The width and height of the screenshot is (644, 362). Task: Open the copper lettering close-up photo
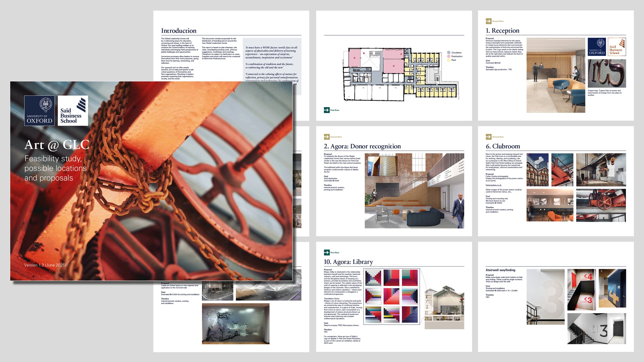[607, 73]
